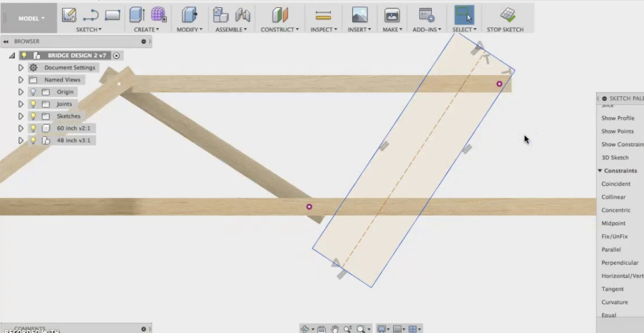Click the Stop Sketch checkmark icon
This screenshot has height=333, width=644.
[x=507, y=15]
